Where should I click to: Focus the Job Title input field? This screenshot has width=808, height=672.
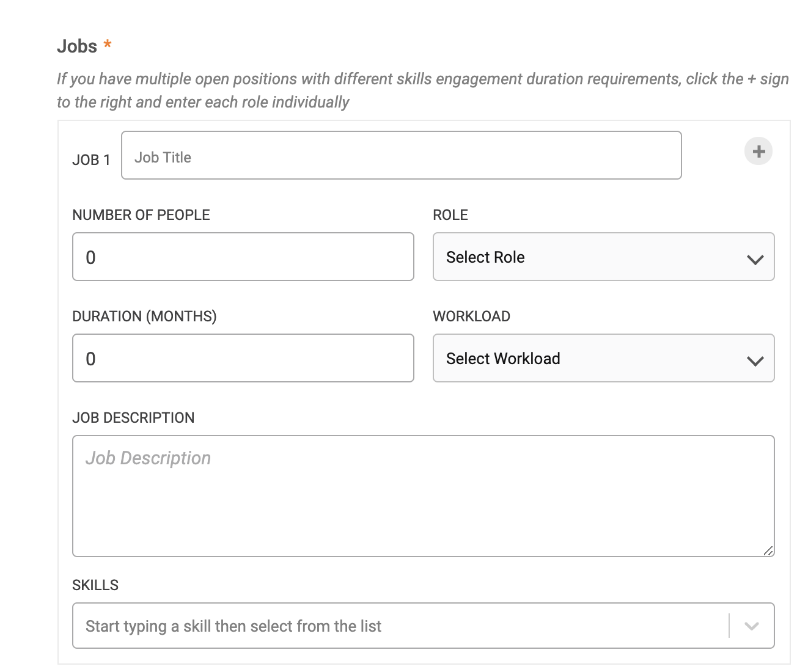pyautogui.click(x=402, y=155)
